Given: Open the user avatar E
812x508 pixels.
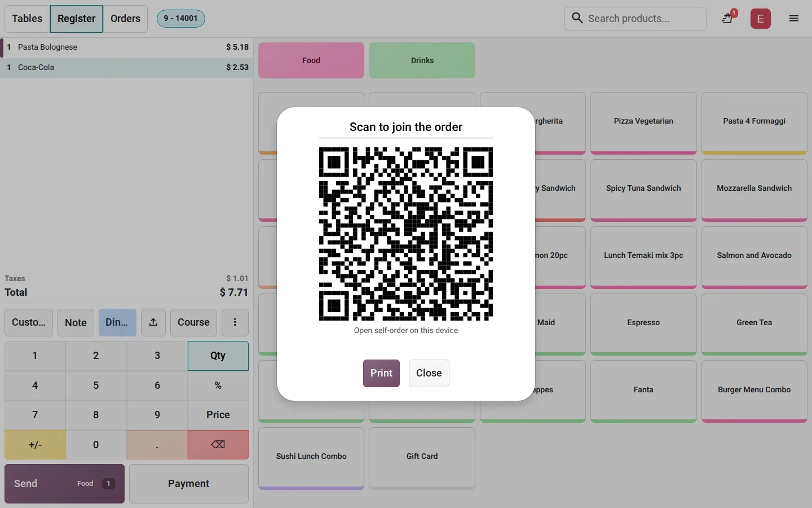Looking at the screenshot, I should [x=761, y=19].
